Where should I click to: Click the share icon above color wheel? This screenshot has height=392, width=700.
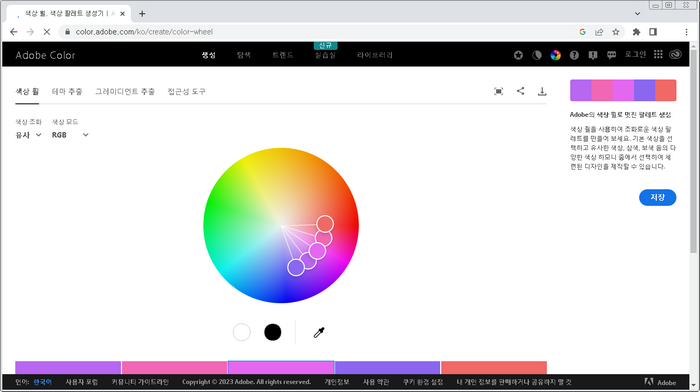(x=521, y=91)
